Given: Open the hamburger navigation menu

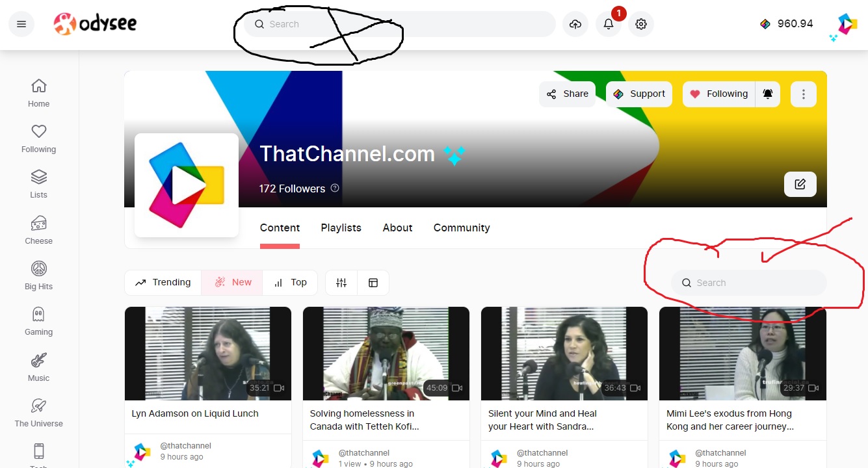Looking at the screenshot, I should 21,24.
